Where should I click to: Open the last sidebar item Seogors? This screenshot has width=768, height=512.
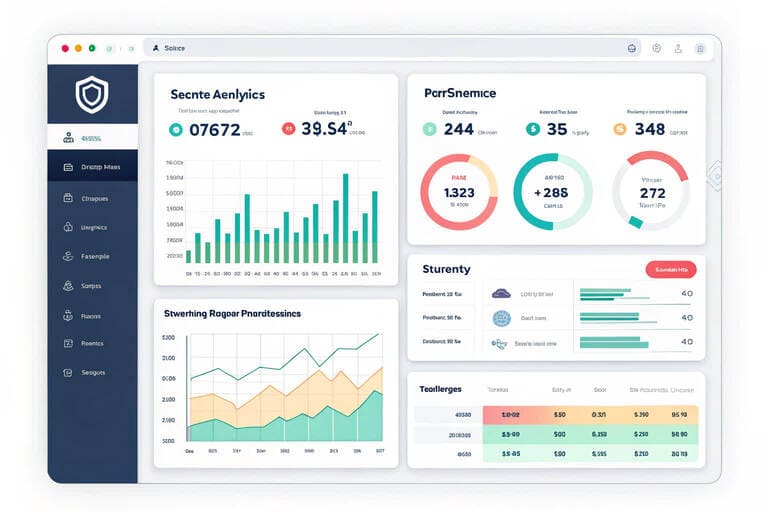click(92, 372)
